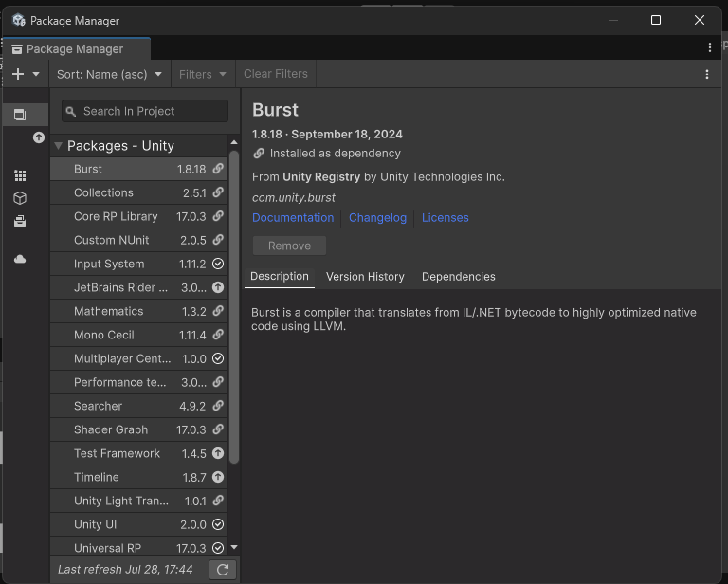The image size is (728, 584).
Task: Click the Unity Package Manager title bar icon
Action: 19,21
